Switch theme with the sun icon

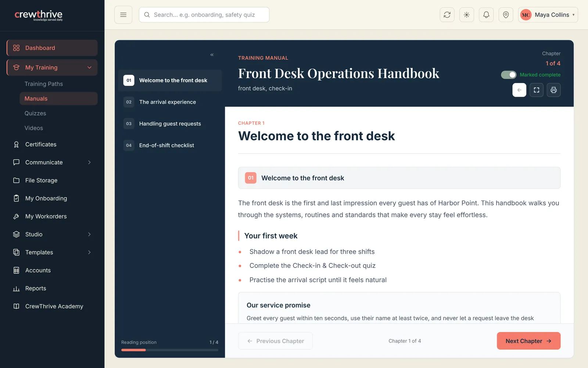[467, 15]
